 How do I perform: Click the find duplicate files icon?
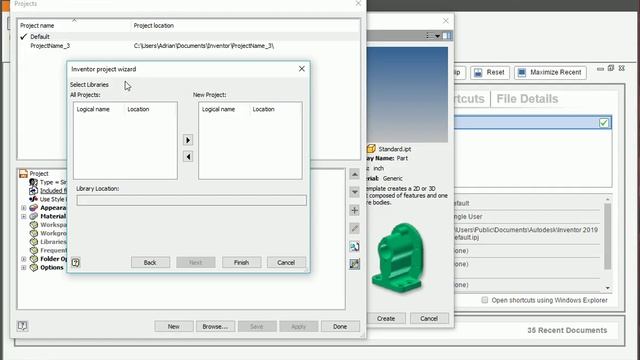355,247
